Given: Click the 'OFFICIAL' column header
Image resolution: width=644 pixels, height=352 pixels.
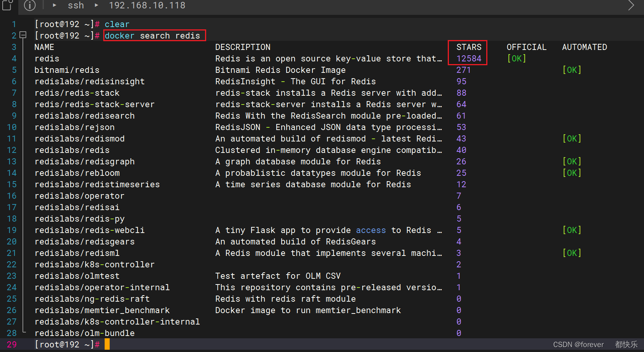Looking at the screenshot, I should pos(527,47).
